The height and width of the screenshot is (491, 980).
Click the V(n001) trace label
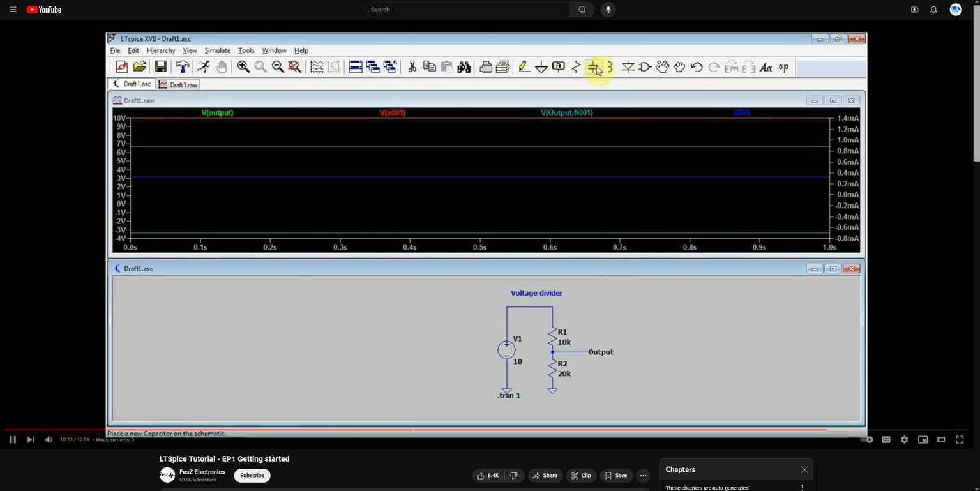point(393,112)
